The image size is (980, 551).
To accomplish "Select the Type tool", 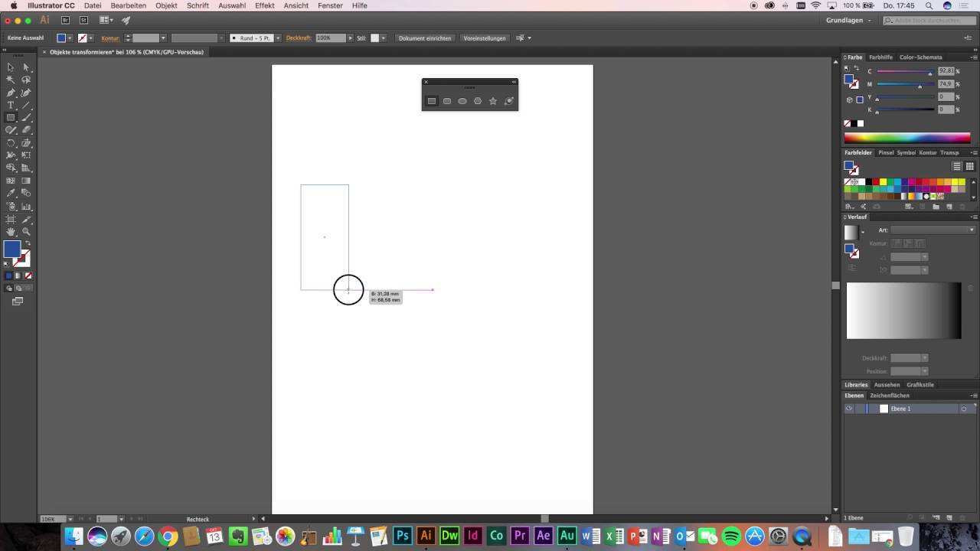I will coord(11,105).
